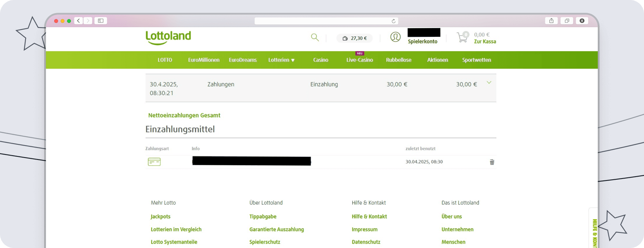Click the browser address bar

[x=326, y=21]
